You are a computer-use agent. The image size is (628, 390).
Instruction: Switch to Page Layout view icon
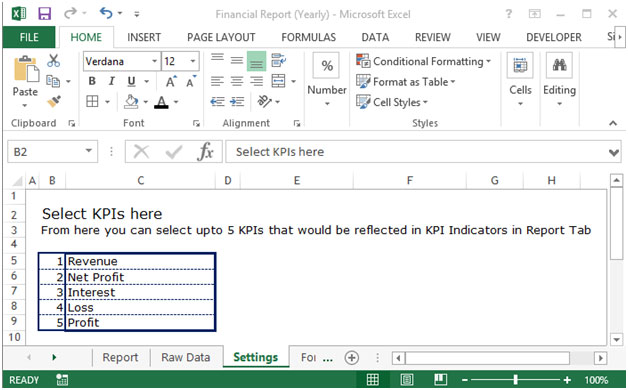pyautogui.click(x=407, y=380)
